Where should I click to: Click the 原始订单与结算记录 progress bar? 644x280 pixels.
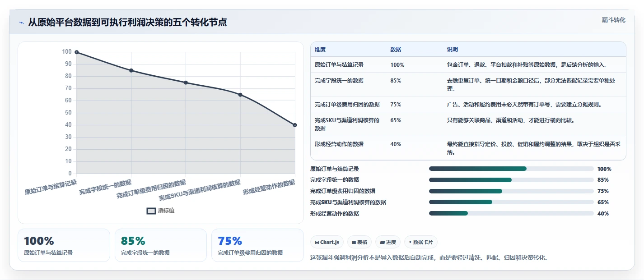coord(511,169)
